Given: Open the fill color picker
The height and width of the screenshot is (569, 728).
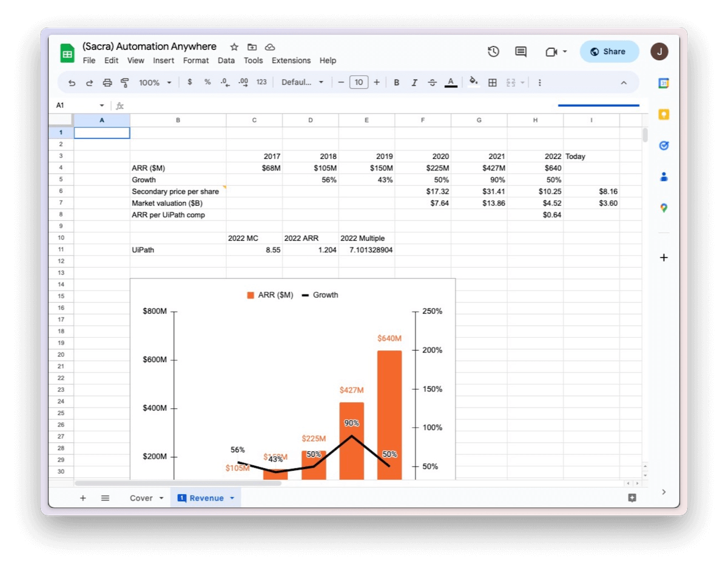Looking at the screenshot, I should (474, 82).
